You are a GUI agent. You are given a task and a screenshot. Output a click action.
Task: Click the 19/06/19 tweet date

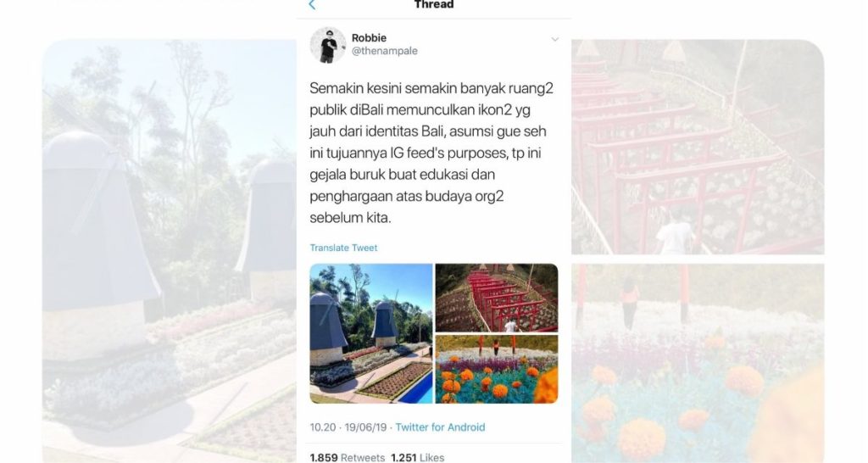click(365, 427)
